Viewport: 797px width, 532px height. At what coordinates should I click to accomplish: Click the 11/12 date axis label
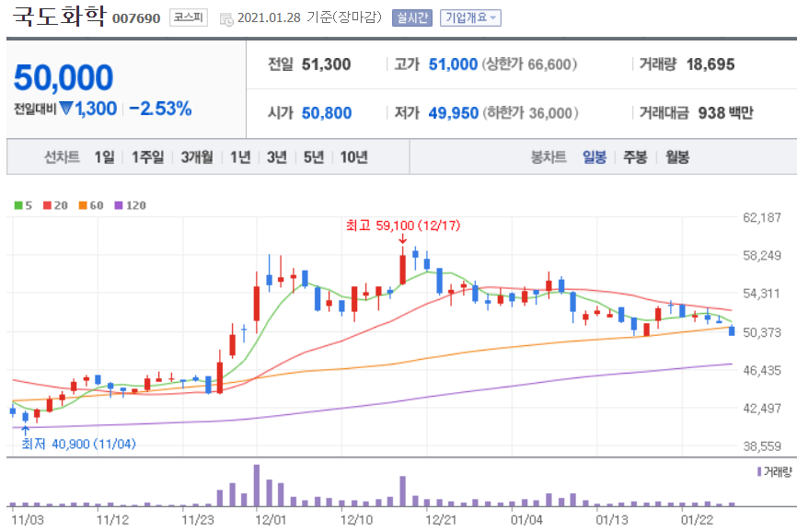coord(112,520)
